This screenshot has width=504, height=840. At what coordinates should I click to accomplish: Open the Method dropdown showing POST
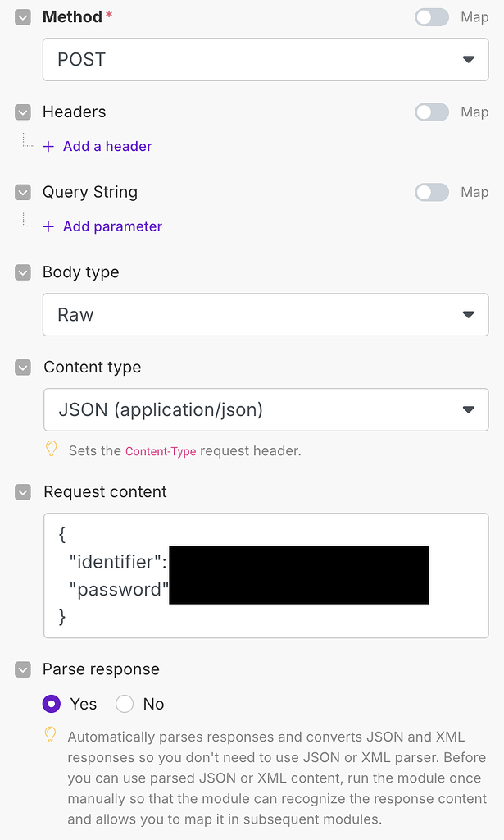pyautogui.click(x=266, y=60)
